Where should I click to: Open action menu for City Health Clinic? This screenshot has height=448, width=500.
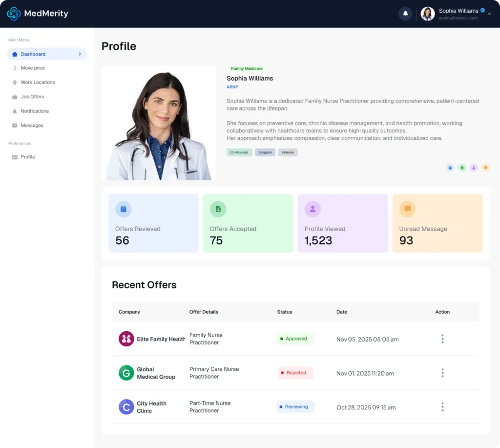[x=442, y=407]
